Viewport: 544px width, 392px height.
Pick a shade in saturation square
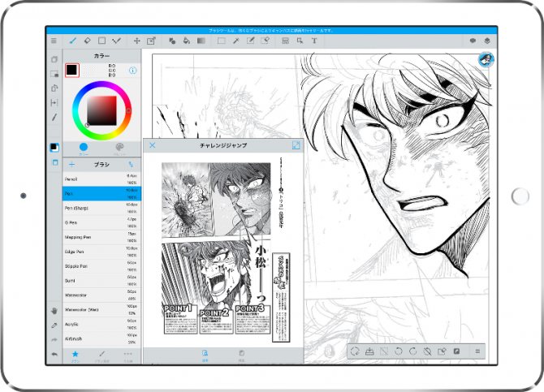click(x=101, y=110)
